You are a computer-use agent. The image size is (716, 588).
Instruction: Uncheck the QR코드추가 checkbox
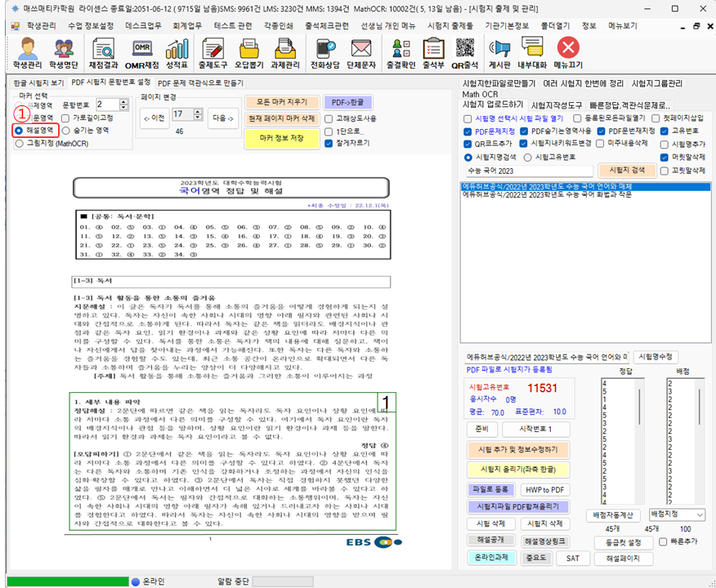pos(468,143)
